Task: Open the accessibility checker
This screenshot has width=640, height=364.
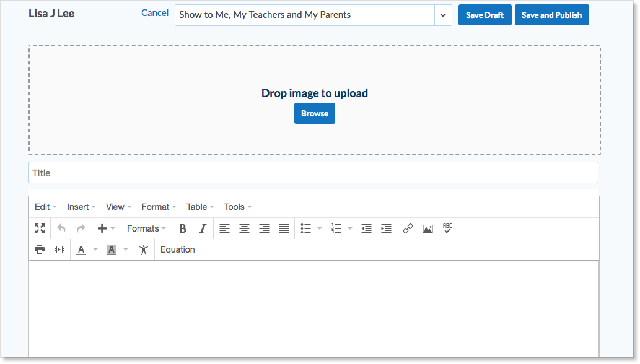Action: click(144, 250)
